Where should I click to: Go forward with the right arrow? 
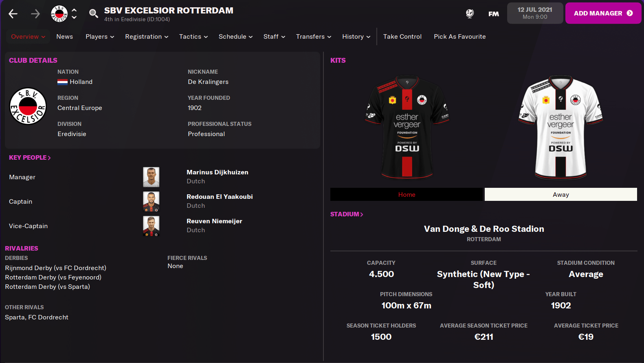35,14
